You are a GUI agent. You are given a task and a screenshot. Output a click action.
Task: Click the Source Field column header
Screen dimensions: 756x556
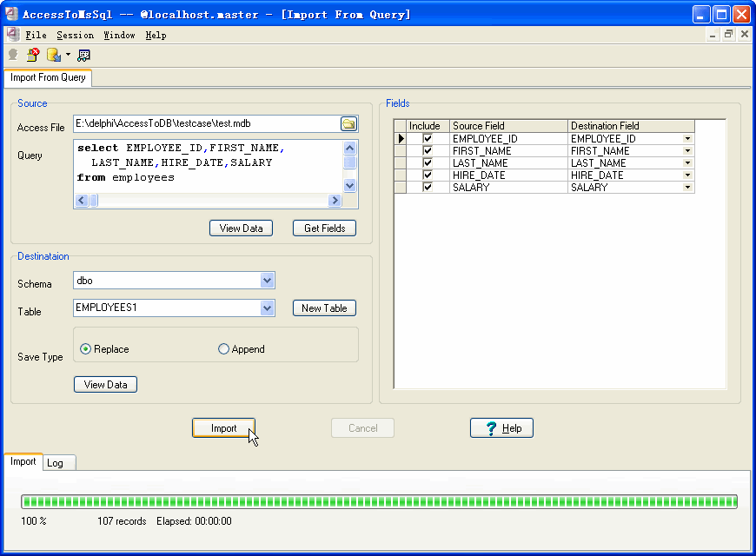(x=508, y=126)
